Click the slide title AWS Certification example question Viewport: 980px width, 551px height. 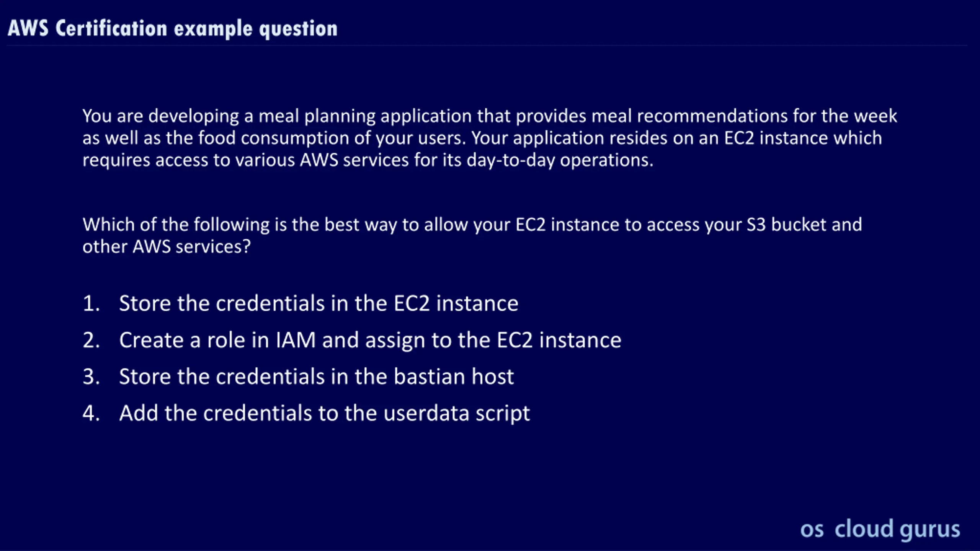(x=173, y=29)
